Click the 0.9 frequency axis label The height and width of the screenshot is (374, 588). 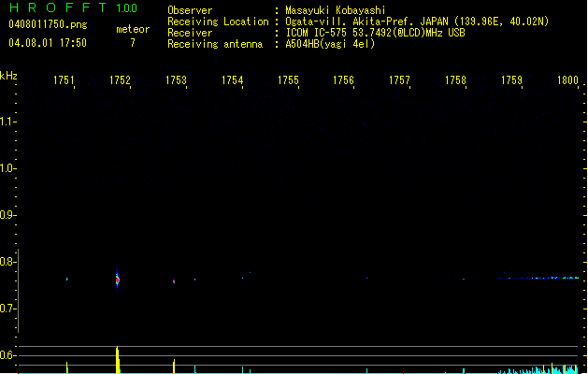(7, 215)
